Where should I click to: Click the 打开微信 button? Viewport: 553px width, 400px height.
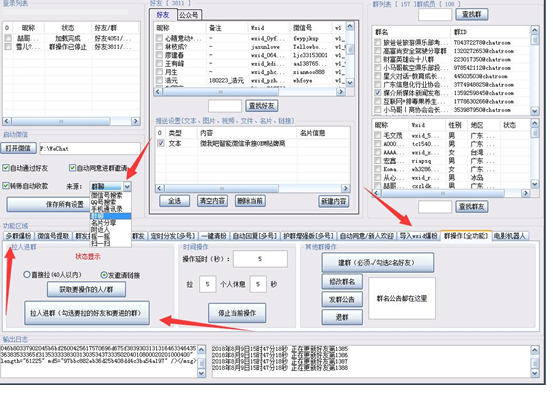[18, 148]
